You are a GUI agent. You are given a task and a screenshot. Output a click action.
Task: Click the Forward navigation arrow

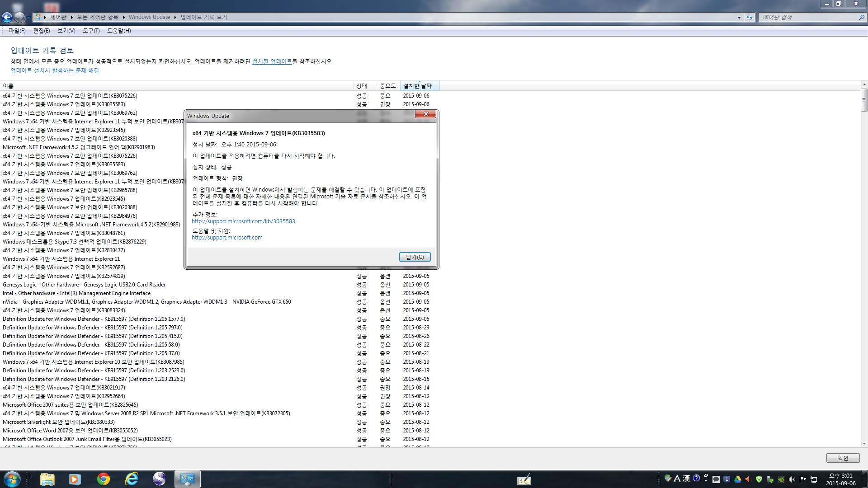[x=19, y=17]
